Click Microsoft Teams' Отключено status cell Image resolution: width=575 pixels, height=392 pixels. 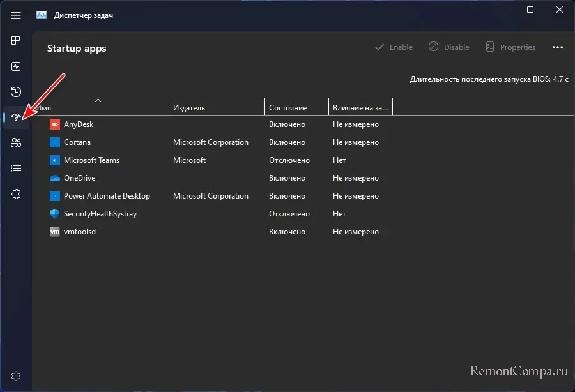(x=289, y=160)
